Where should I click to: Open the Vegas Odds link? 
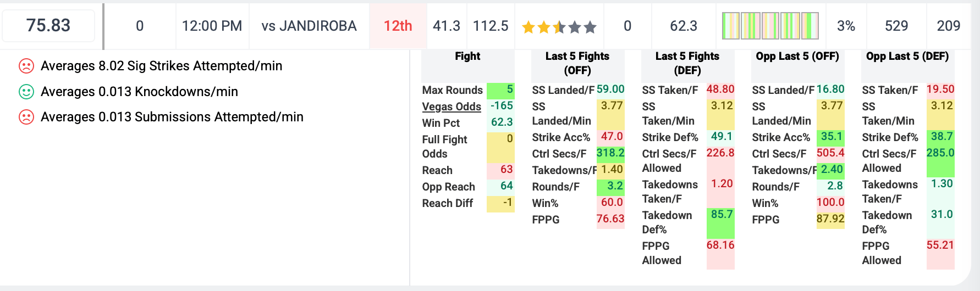452,107
